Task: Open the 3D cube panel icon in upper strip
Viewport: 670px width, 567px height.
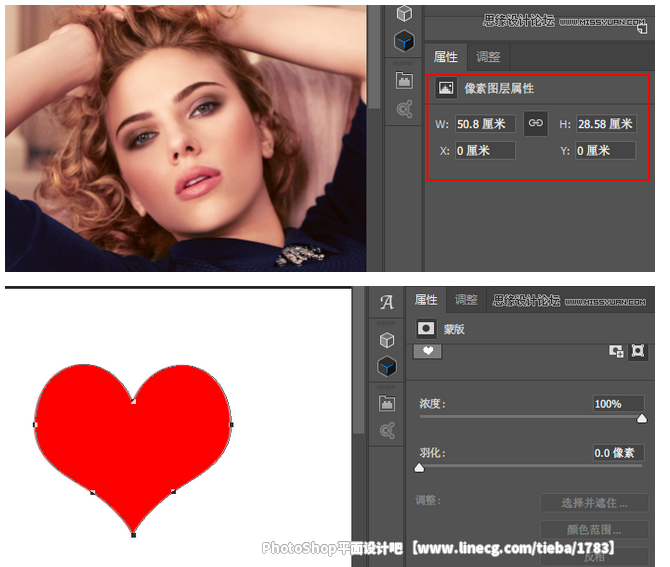Action: pyautogui.click(x=404, y=14)
